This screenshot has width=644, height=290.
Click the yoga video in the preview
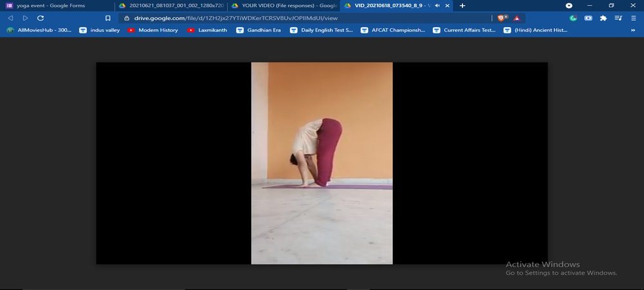[321, 163]
